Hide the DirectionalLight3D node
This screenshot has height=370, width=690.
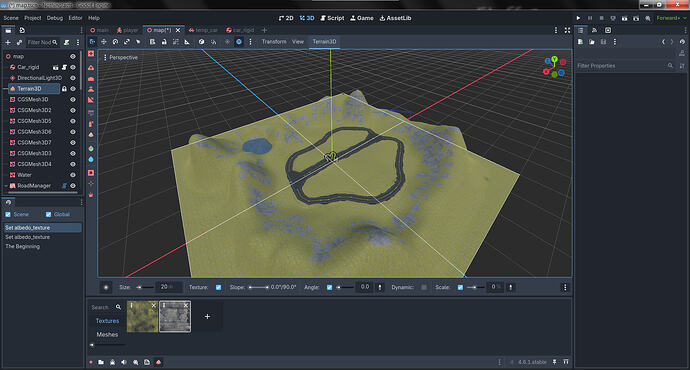coord(73,78)
